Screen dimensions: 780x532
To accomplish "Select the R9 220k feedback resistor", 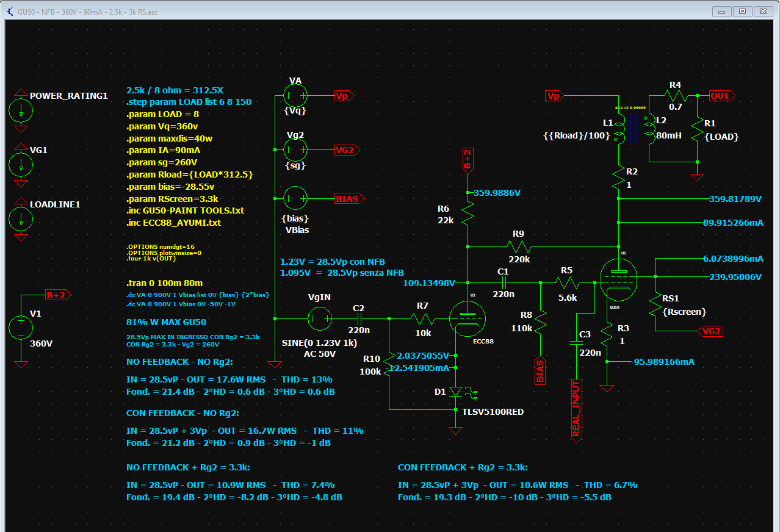I will click(518, 246).
